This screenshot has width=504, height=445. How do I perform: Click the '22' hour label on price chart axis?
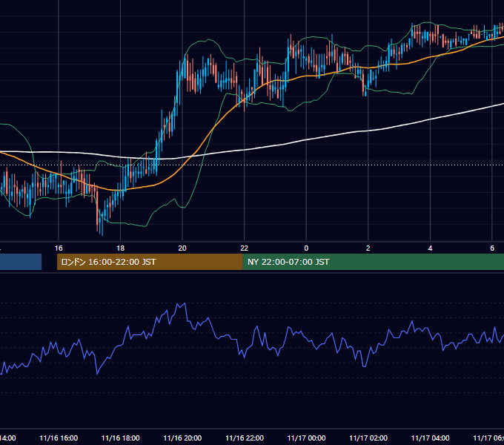[x=245, y=248]
